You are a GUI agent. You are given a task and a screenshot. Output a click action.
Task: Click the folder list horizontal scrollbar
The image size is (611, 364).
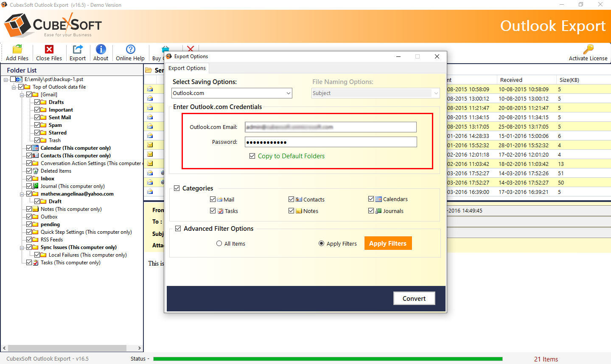(67, 348)
